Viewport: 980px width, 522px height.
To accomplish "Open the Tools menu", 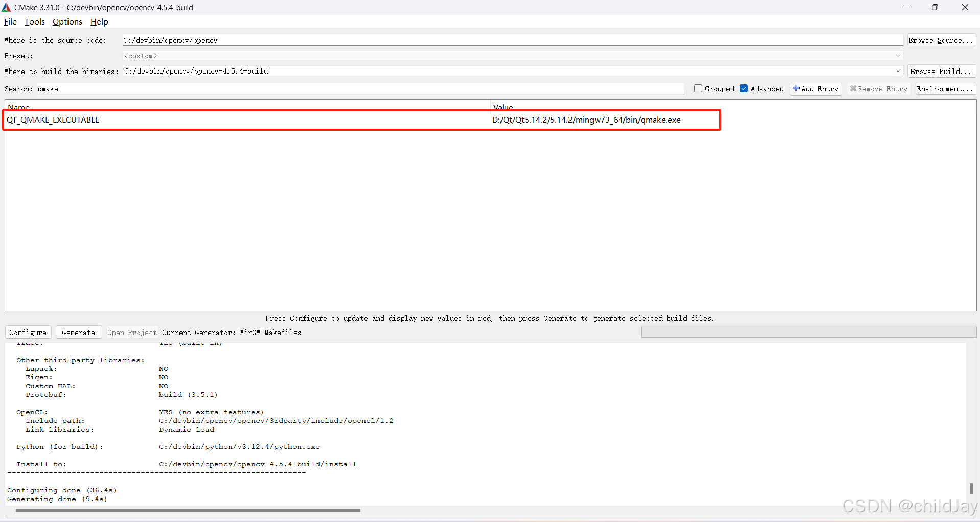I will 35,21.
